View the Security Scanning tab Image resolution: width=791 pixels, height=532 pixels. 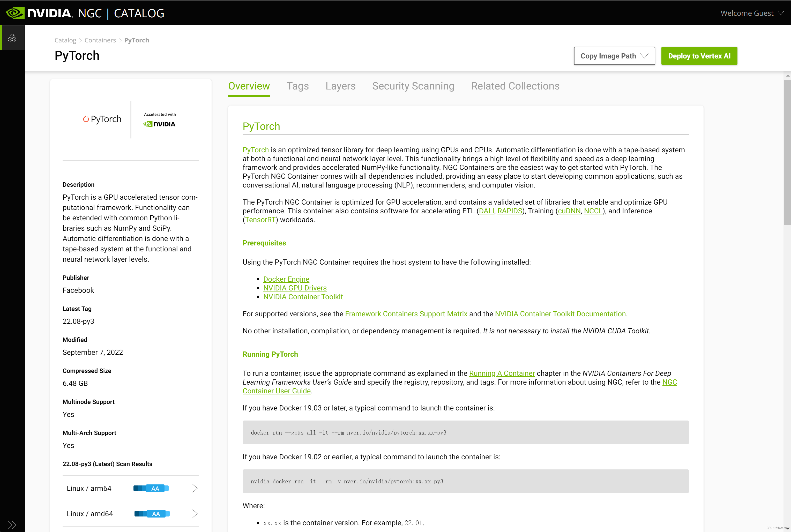[413, 86]
